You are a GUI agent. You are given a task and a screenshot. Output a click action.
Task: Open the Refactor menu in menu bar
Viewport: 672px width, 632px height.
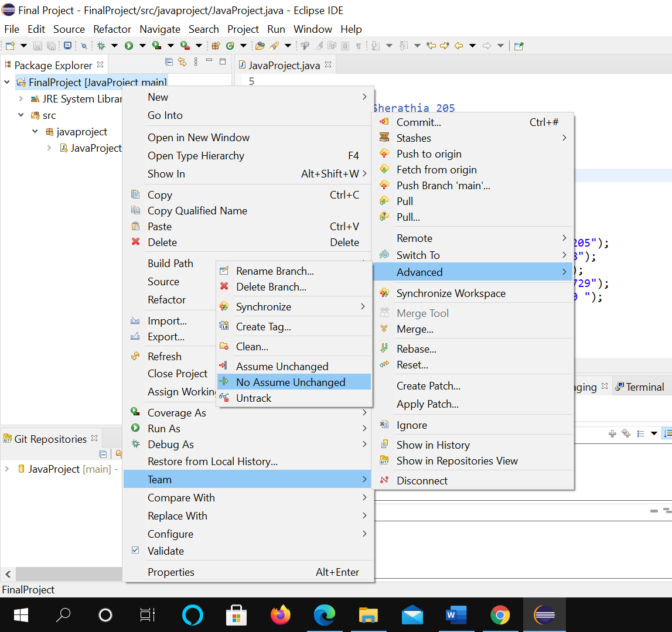point(112,29)
